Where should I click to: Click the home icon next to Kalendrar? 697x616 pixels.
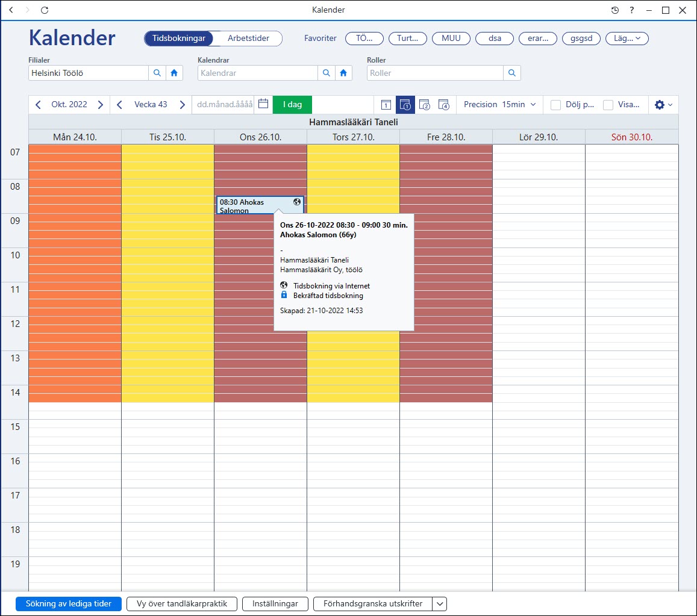click(x=343, y=73)
